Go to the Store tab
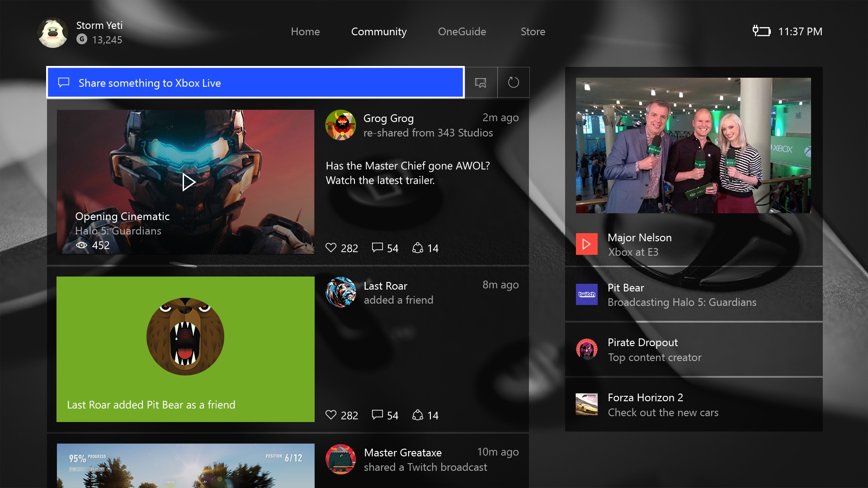868x488 pixels. (533, 32)
